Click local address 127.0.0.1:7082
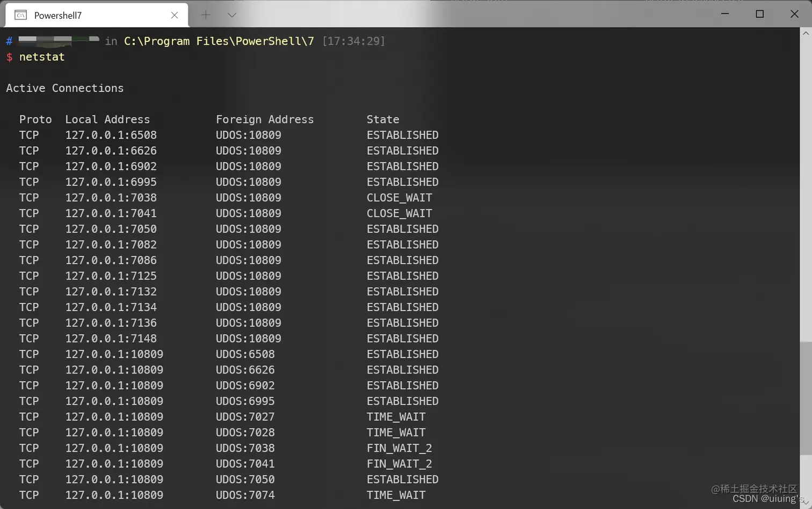Image resolution: width=812 pixels, height=509 pixels. click(x=111, y=245)
